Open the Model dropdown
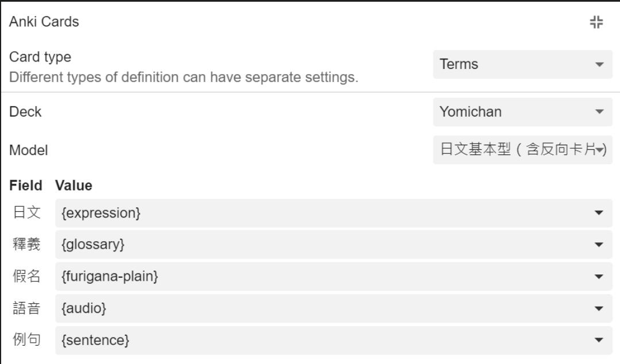620x364 pixels. [x=519, y=150]
